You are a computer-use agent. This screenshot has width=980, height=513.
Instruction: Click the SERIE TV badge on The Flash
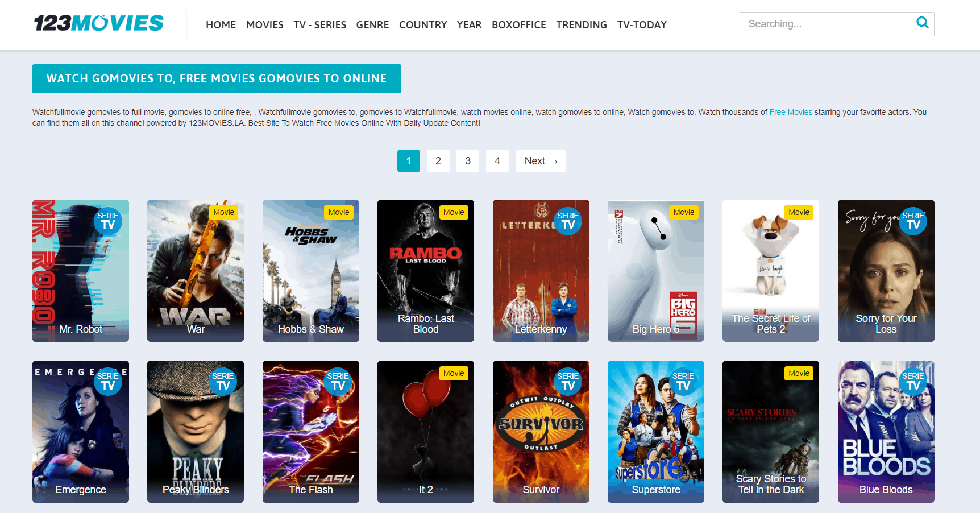point(338,381)
